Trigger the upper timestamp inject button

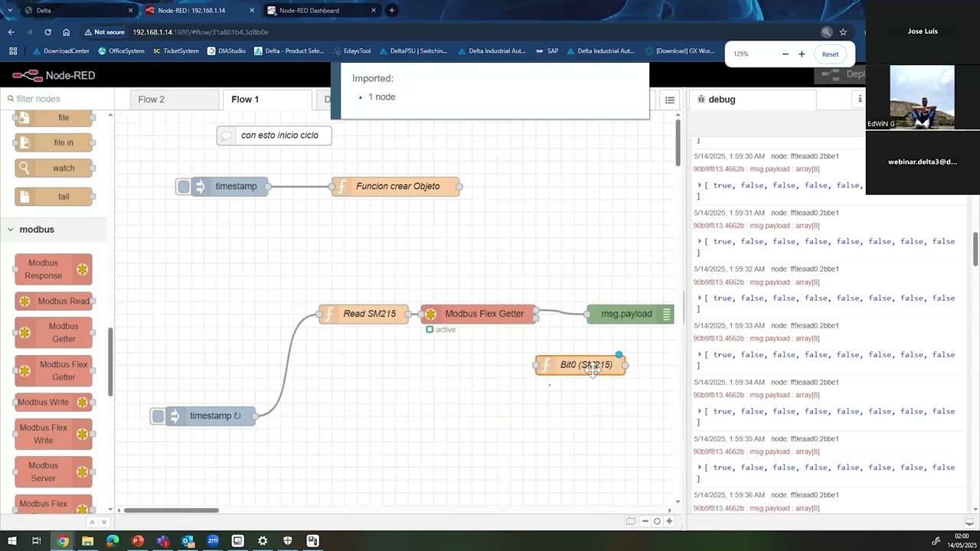tap(184, 186)
